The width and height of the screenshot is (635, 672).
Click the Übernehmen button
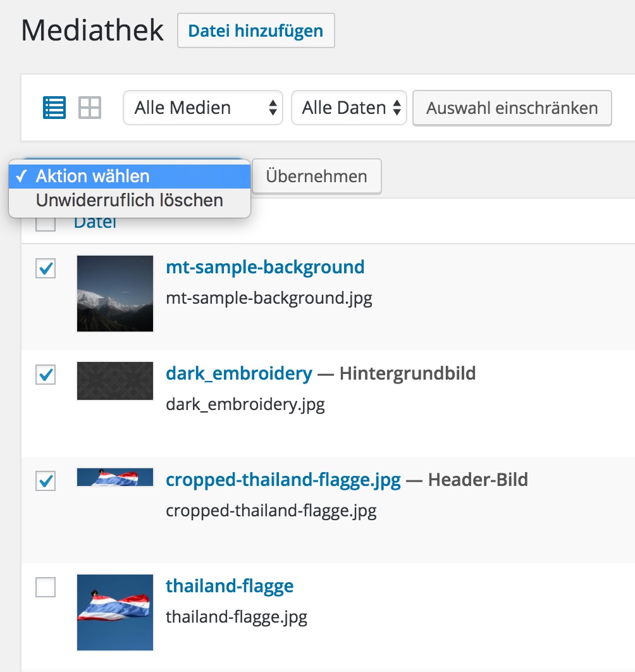(x=316, y=176)
